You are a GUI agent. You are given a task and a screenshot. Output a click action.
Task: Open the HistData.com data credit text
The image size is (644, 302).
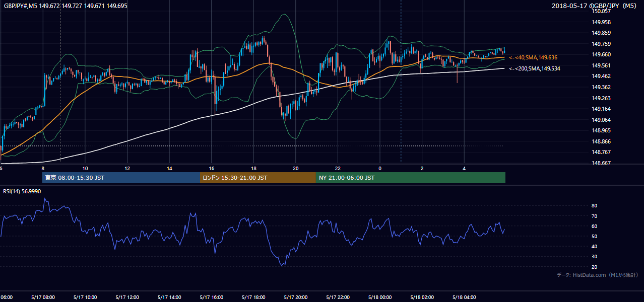click(x=598, y=275)
